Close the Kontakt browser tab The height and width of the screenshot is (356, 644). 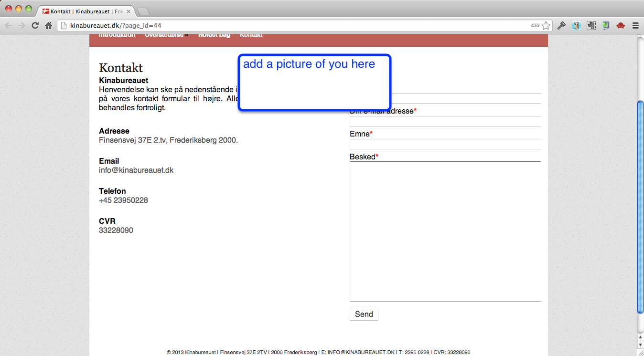coord(129,11)
